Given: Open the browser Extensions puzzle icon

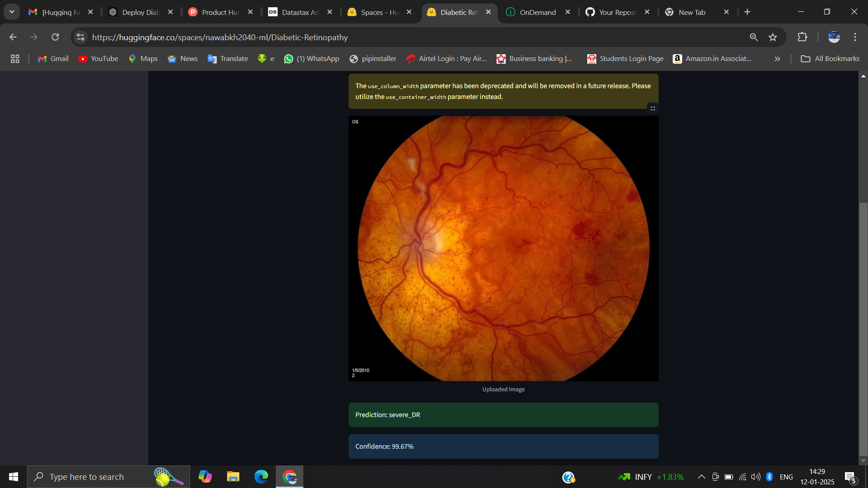Looking at the screenshot, I should pyautogui.click(x=802, y=37).
